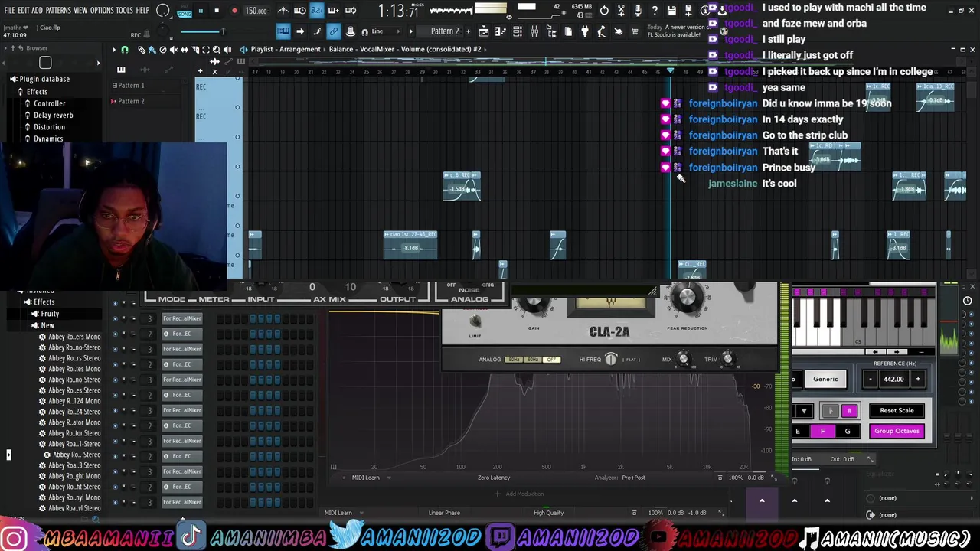Open the Pattern 2 selector
980x551 pixels.
coord(444,31)
